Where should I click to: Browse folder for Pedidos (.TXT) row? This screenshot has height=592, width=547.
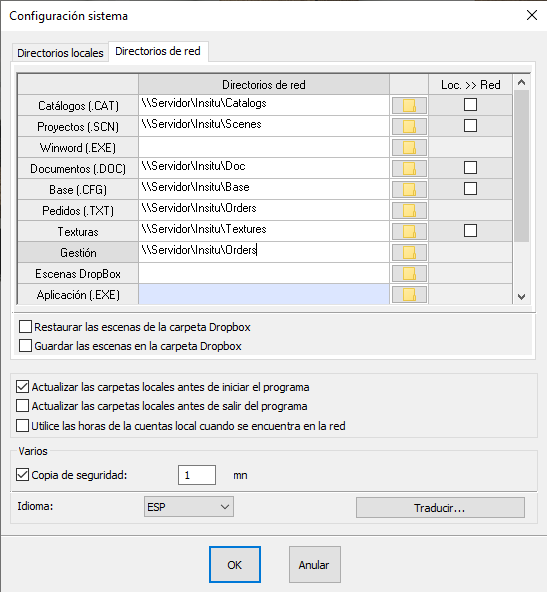pyautogui.click(x=409, y=210)
